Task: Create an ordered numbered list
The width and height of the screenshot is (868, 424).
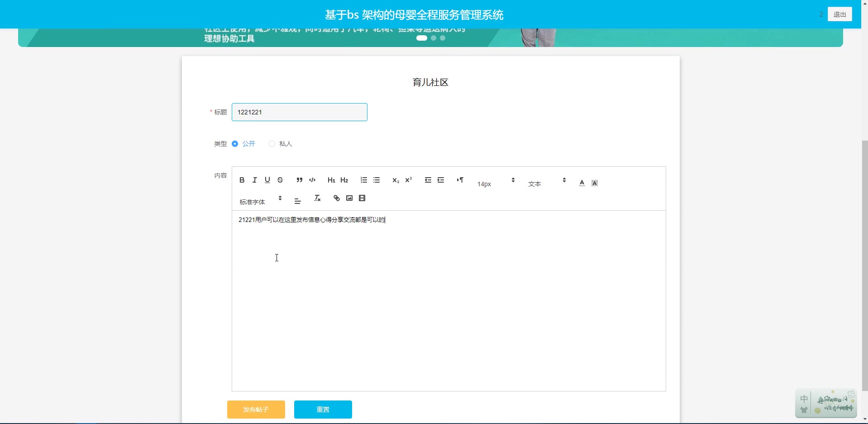Action: 363,180
